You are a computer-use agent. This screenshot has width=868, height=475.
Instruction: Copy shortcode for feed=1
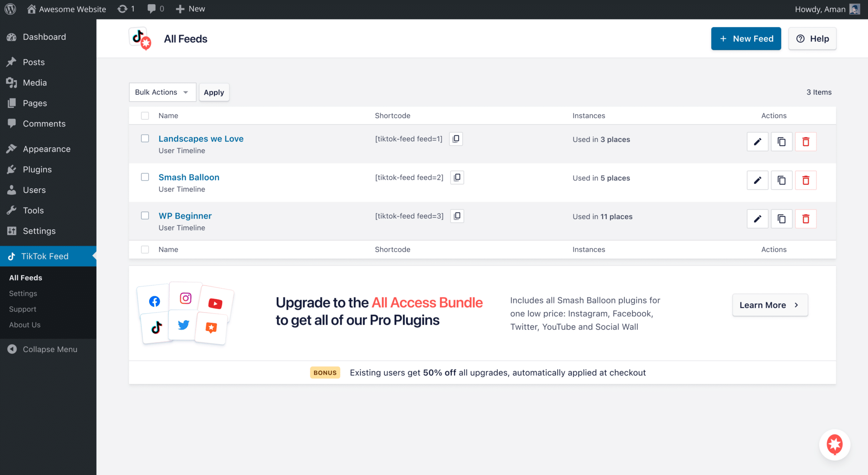[456, 139]
